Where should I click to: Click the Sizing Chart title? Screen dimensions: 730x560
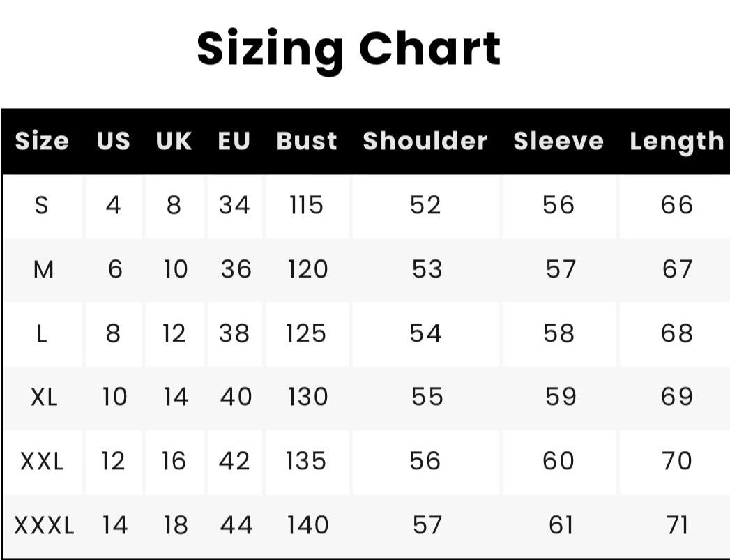(x=348, y=50)
